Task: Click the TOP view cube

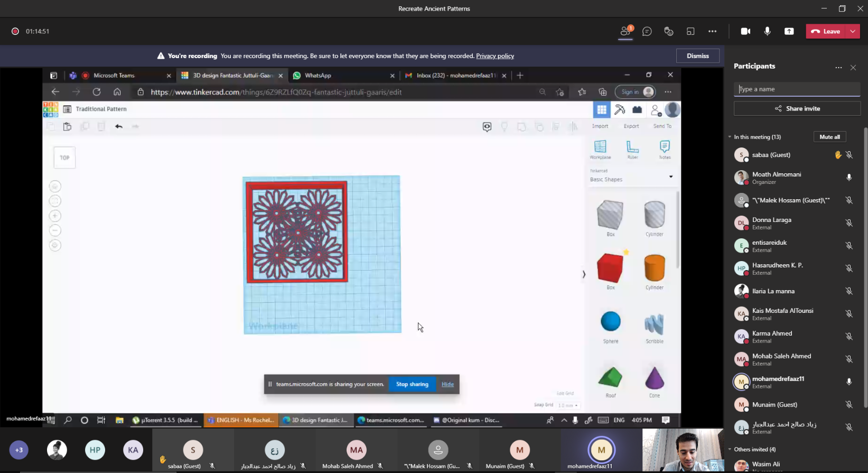Action: click(64, 157)
